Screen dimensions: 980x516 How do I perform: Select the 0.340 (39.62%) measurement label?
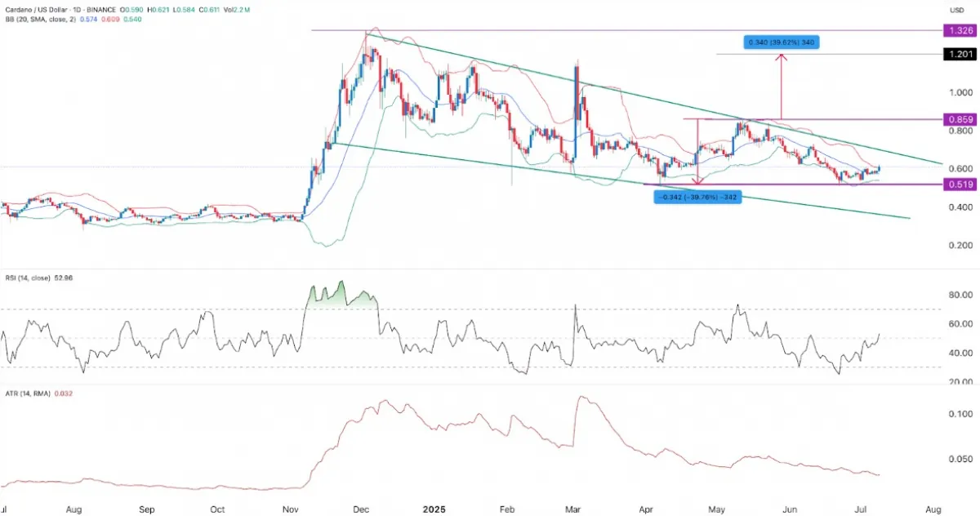[x=782, y=42]
